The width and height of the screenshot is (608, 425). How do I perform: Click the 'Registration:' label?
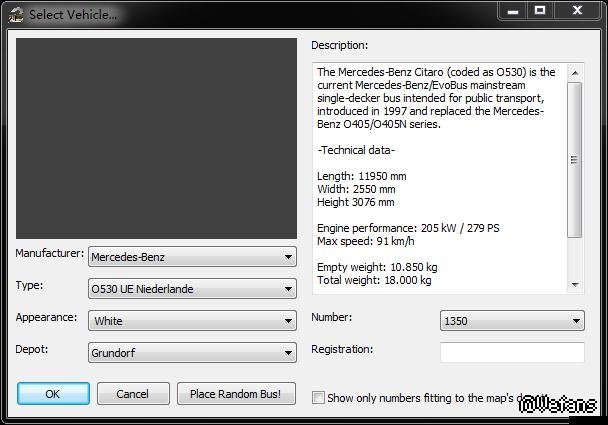[342, 349]
